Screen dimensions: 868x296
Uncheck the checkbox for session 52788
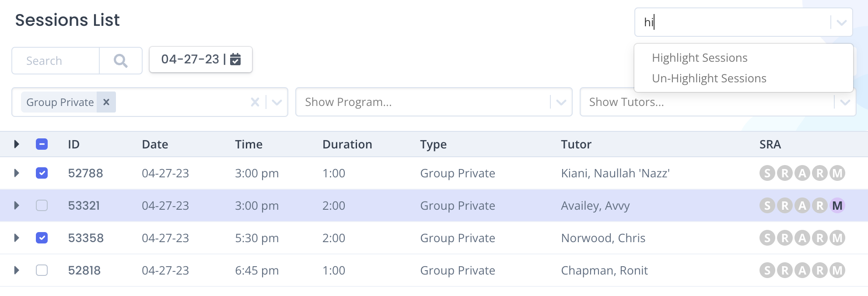pyautogui.click(x=42, y=173)
